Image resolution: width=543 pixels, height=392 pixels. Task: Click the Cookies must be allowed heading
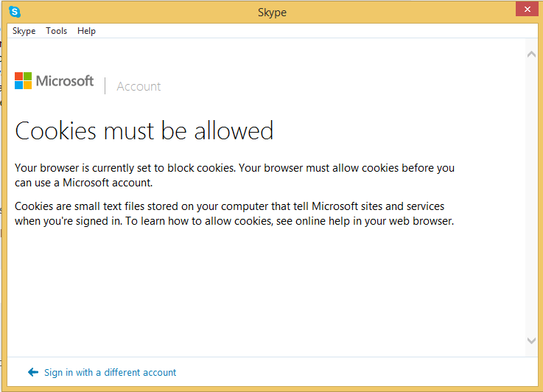[x=144, y=131]
